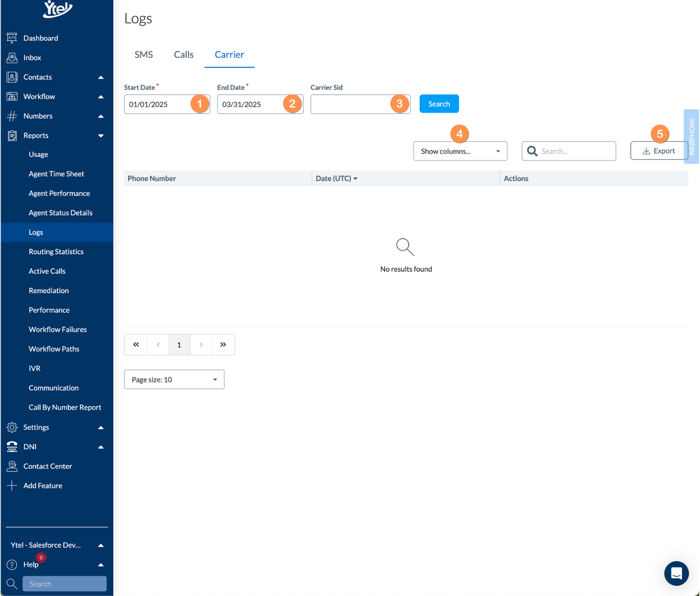
Task: Expand the Help menu arrow
Action: pyautogui.click(x=101, y=565)
